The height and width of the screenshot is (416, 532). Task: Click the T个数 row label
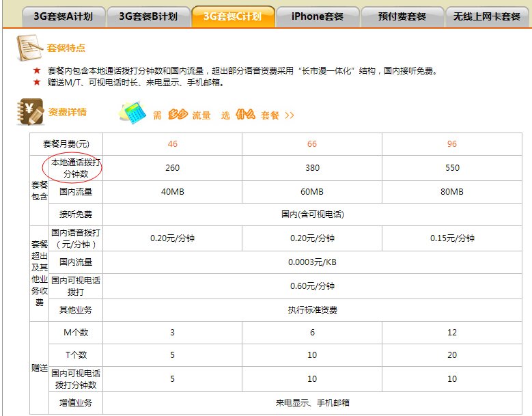click(x=76, y=355)
